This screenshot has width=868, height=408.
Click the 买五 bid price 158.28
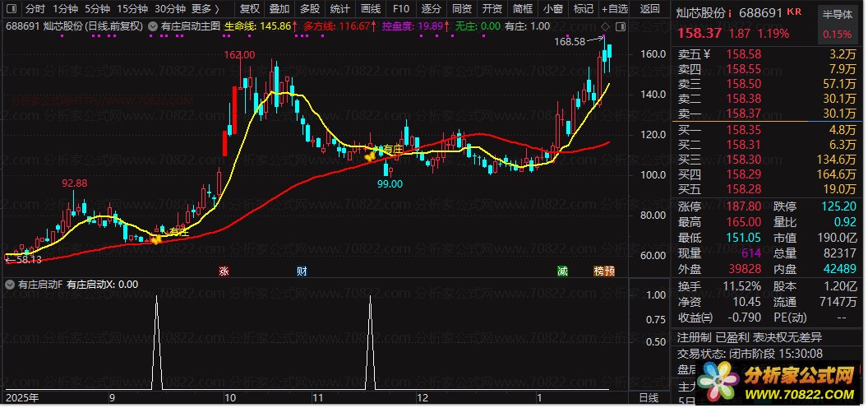[743, 189]
